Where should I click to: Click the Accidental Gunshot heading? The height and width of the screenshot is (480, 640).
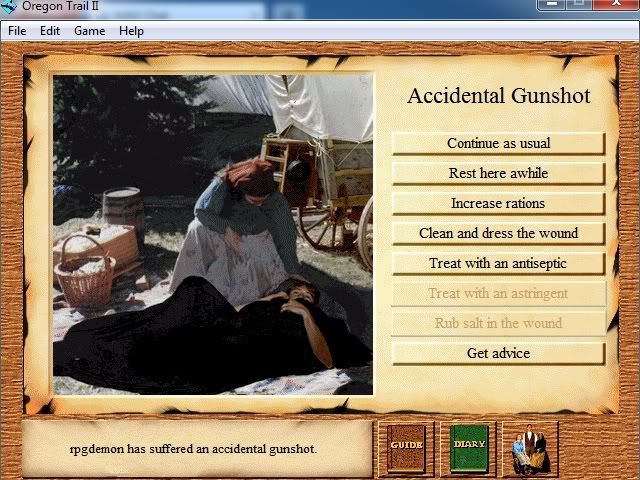point(499,96)
